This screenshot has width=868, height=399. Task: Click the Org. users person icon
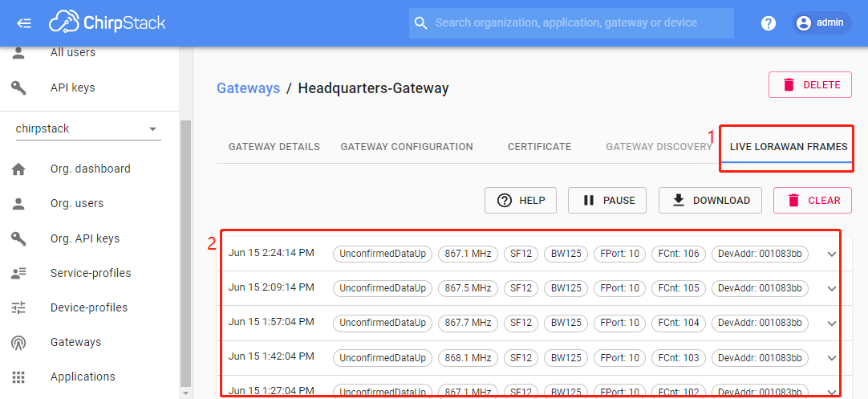[18, 203]
